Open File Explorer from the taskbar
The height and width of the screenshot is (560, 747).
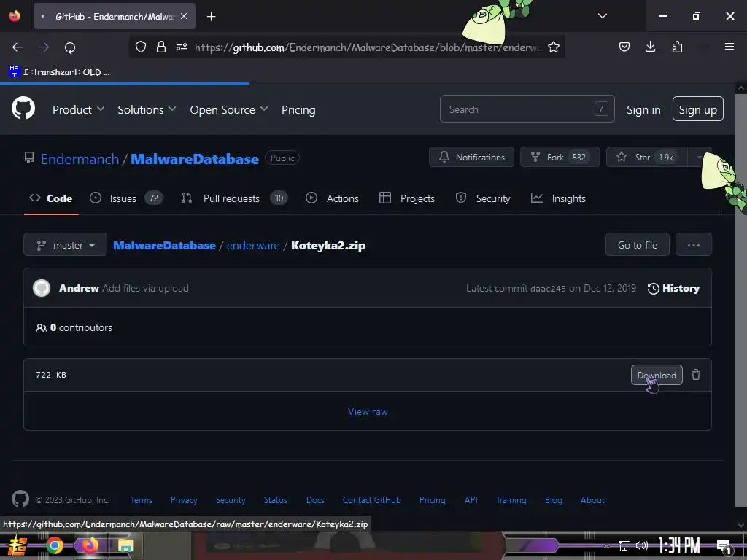pyautogui.click(x=125, y=545)
